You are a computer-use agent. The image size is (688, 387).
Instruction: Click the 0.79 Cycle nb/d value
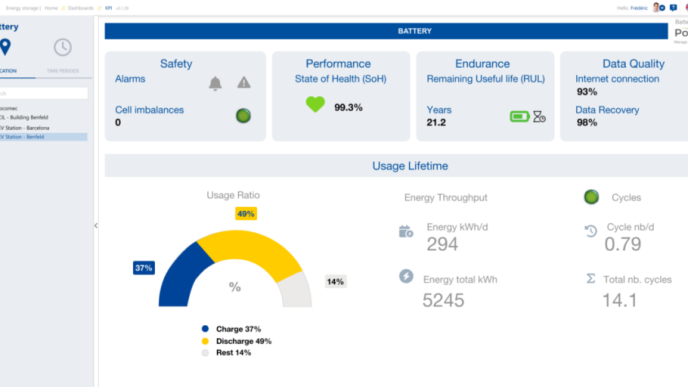(623, 244)
